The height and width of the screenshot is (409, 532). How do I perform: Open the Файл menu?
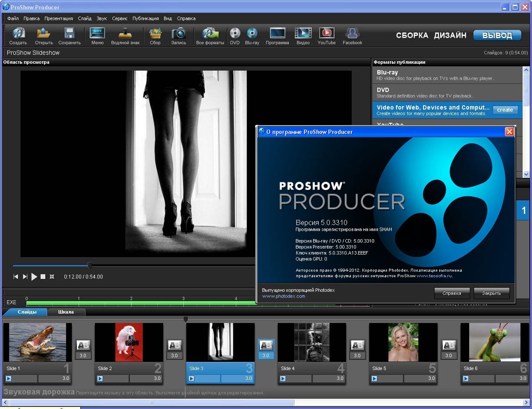[x=13, y=18]
